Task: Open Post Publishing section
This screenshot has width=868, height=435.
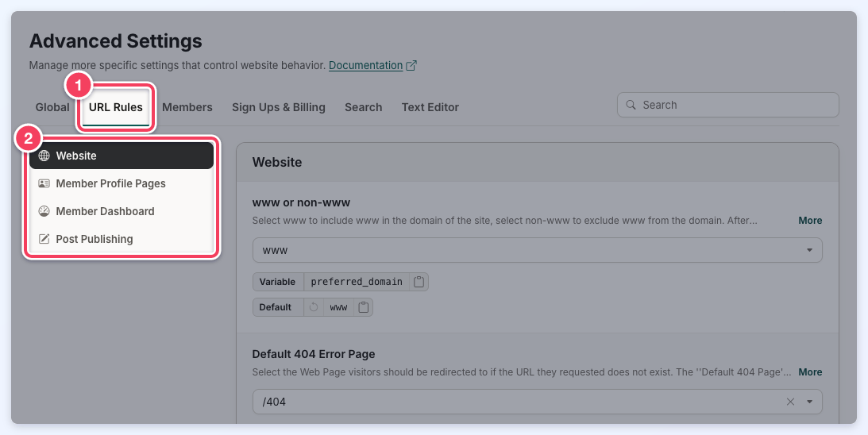Action: [122, 239]
